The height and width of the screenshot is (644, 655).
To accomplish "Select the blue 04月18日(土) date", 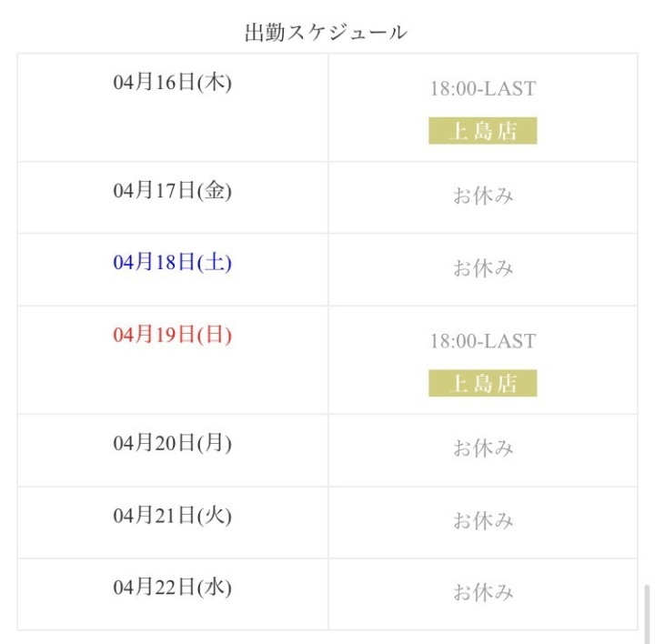I will click(172, 263).
